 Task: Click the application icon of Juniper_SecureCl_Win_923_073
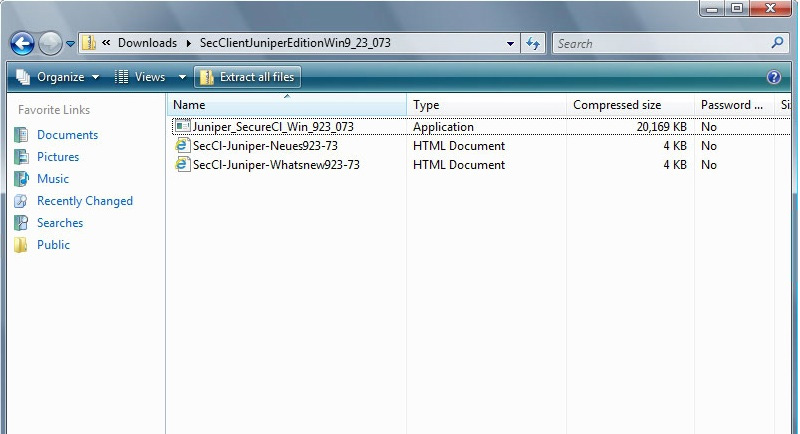182,126
